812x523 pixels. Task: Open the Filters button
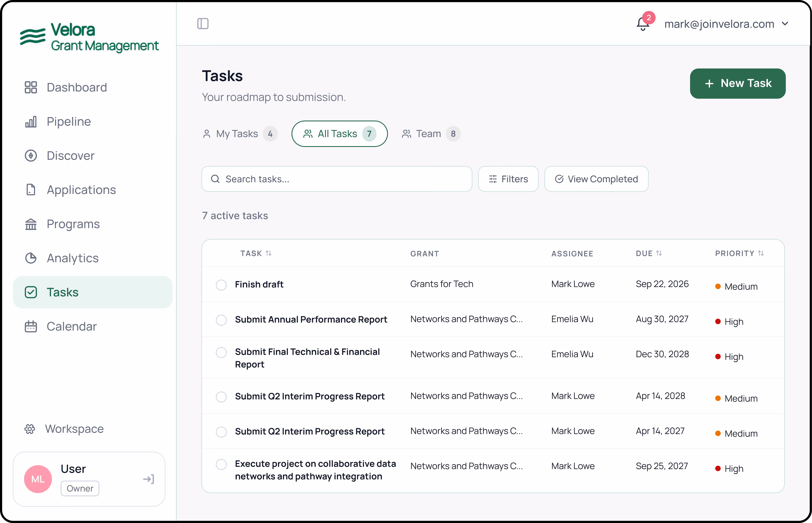coord(508,179)
